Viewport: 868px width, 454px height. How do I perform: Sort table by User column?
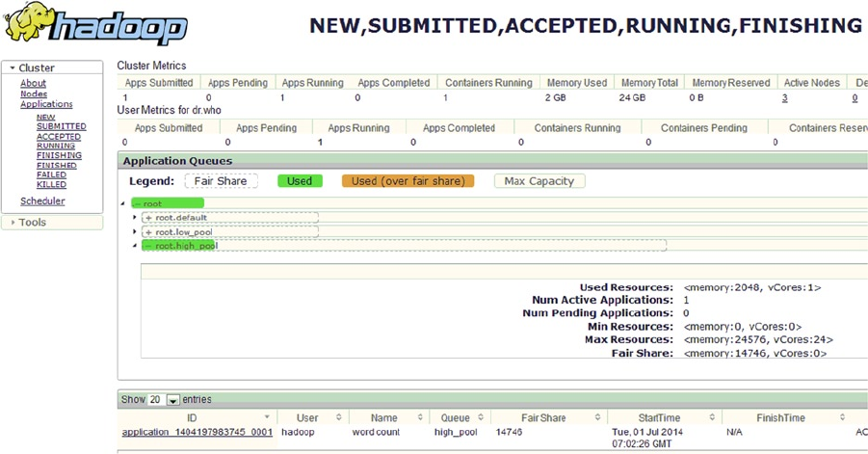[x=312, y=417]
